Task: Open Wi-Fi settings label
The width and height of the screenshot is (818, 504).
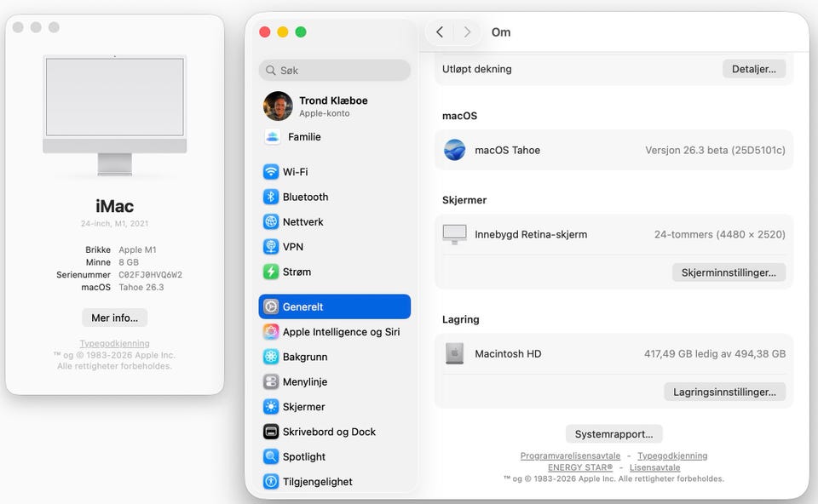Action: point(296,171)
